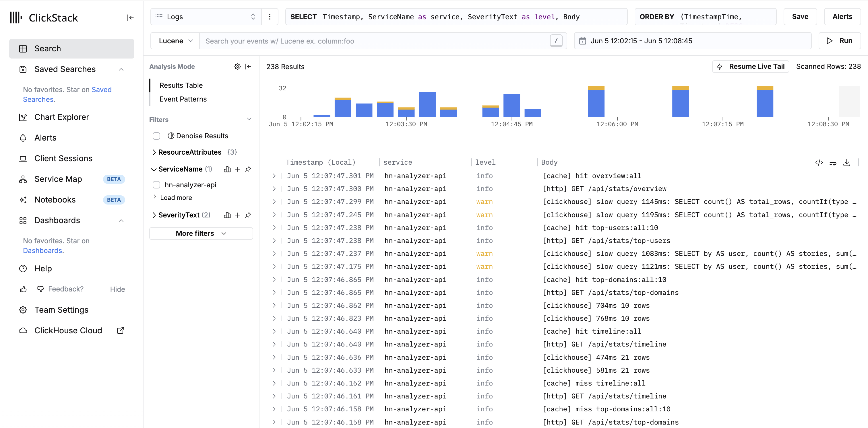Show SeverityText distribution chart icon
The height and width of the screenshot is (428, 868).
point(227,215)
